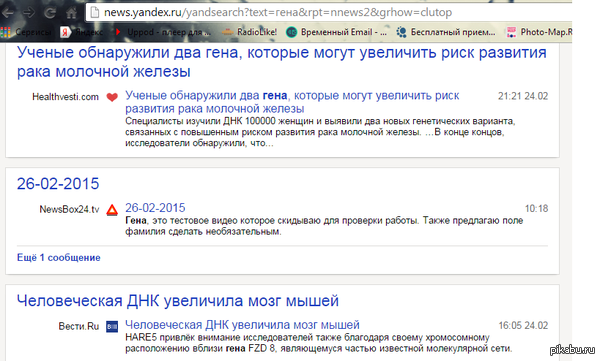
Task: Open the Бесплатный прием bookmark
Action: (445, 32)
